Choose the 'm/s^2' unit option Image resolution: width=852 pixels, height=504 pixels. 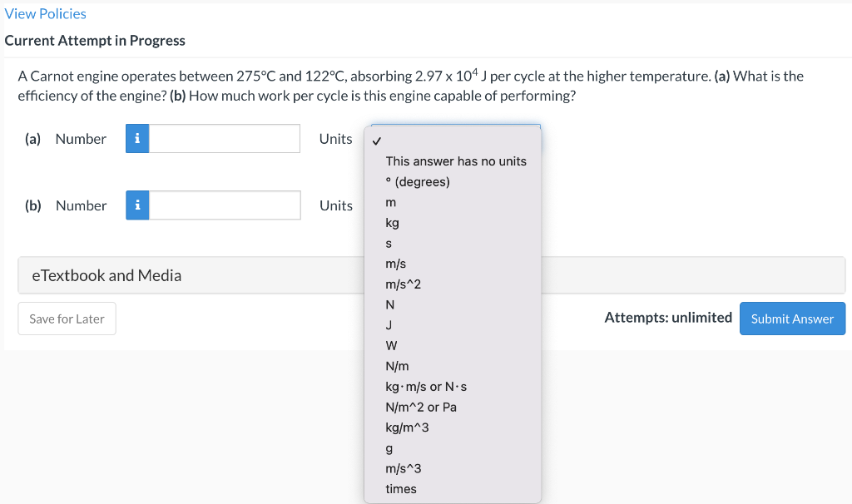403,284
